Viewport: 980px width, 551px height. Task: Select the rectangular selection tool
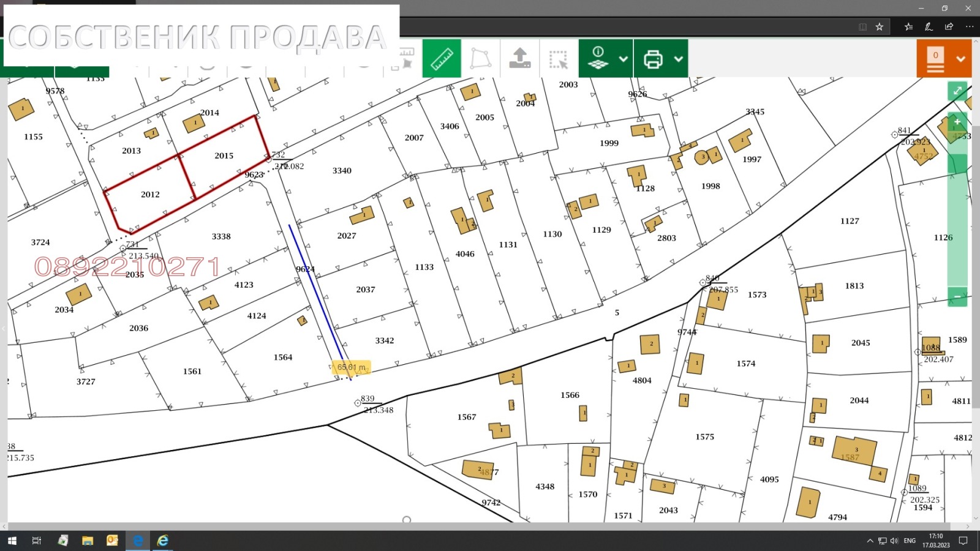point(559,58)
